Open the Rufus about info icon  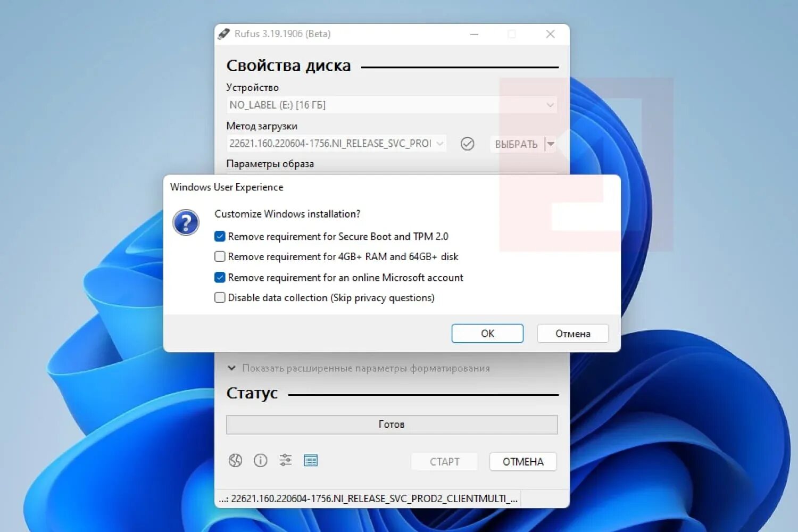pyautogui.click(x=260, y=460)
